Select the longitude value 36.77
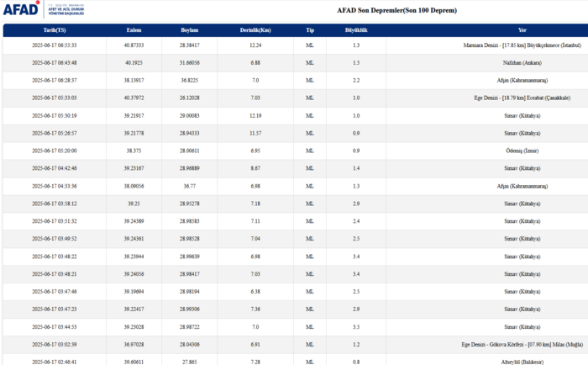Screen dimensions: 588x365 (189, 186)
